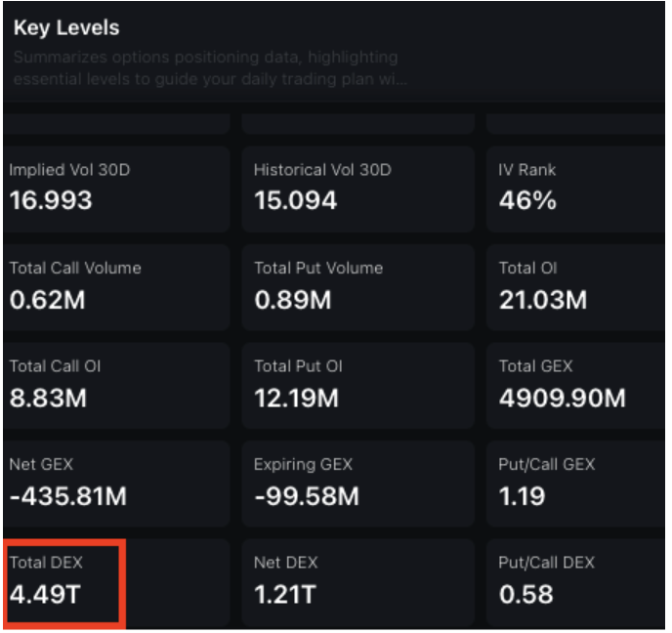Click the 1.19 Put/Call GEX value
This screenshot has width=672, height=633.
[x=522, y=496]
